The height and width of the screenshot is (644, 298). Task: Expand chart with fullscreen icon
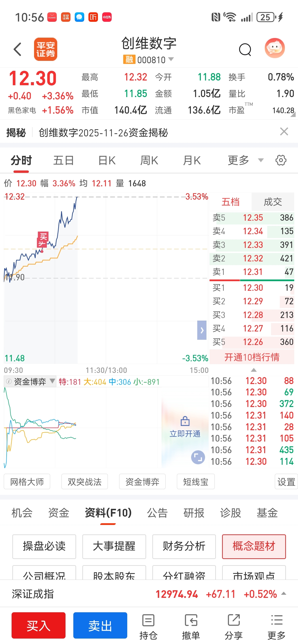pos(198,457)
